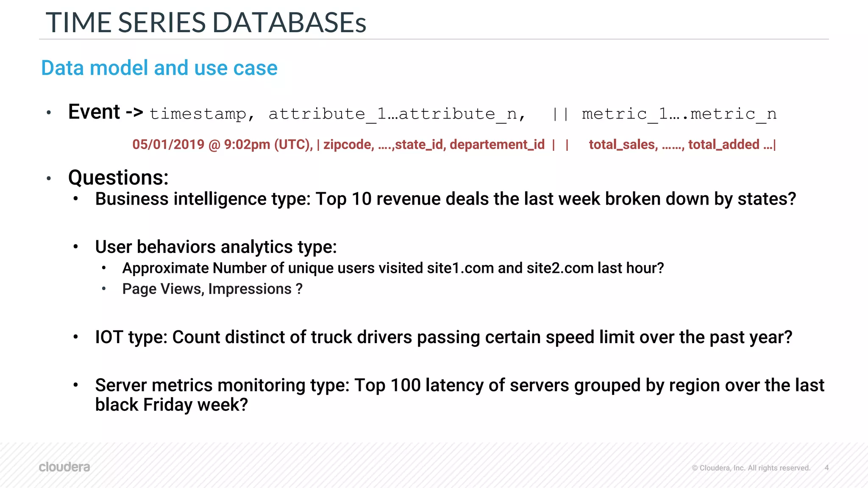The width and height of the screenshot is (868, 488).
Task: Select the 'attribute_1…attribute_n,' text
Action: tap(398, 114)
